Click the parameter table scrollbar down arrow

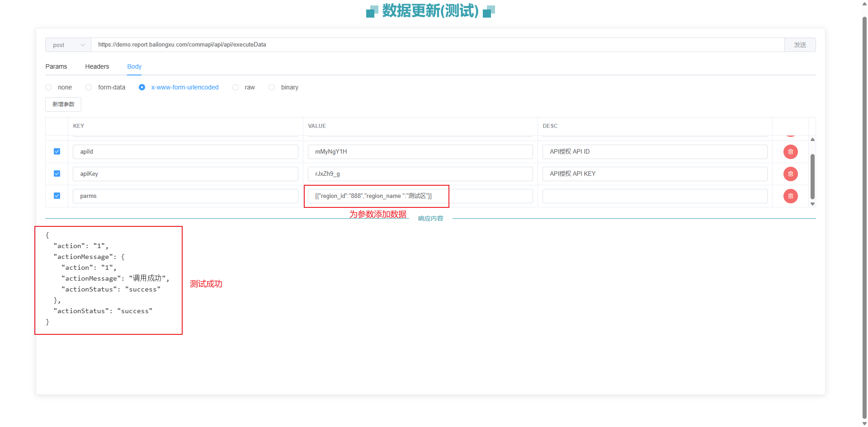(812, 204)
